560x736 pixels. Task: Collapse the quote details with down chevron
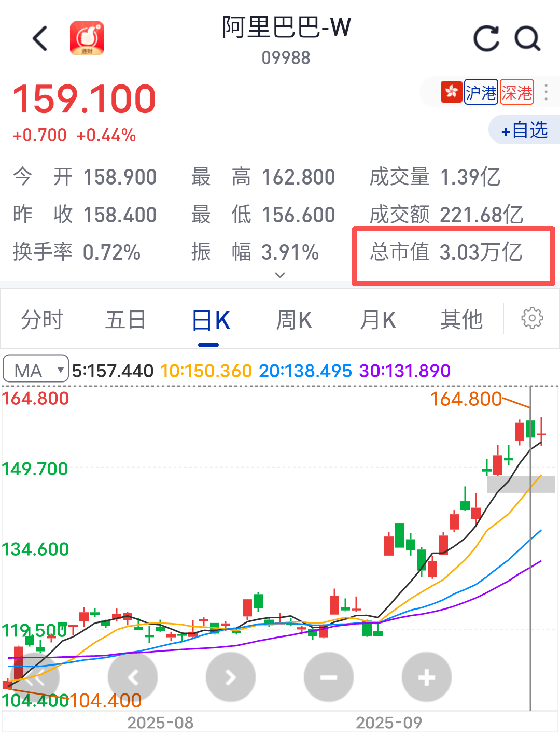click(279, 275)
